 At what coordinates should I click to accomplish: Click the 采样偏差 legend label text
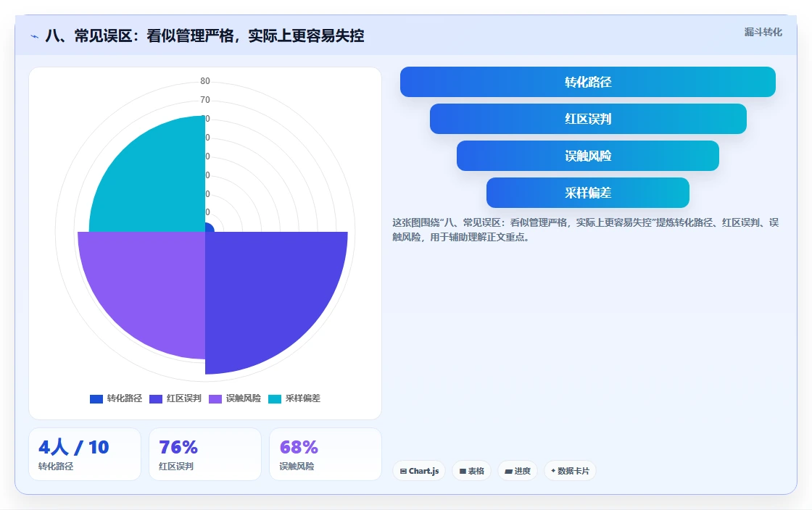[303, 398]
